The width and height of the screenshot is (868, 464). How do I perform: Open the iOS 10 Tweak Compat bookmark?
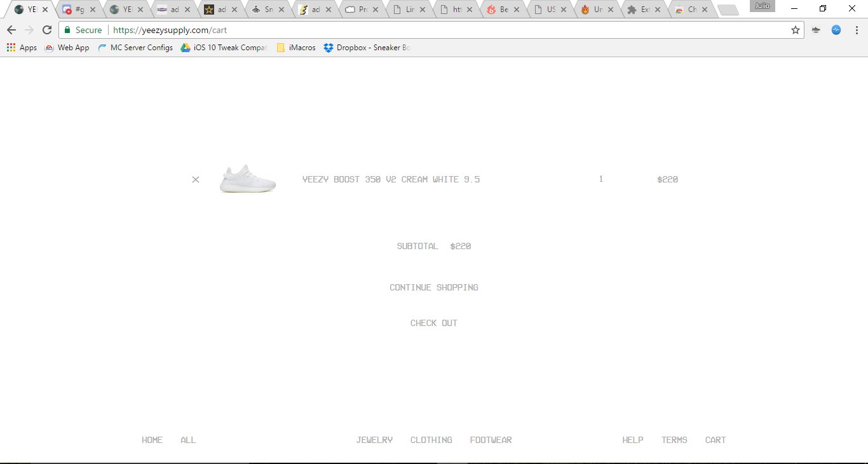(224, 48)
